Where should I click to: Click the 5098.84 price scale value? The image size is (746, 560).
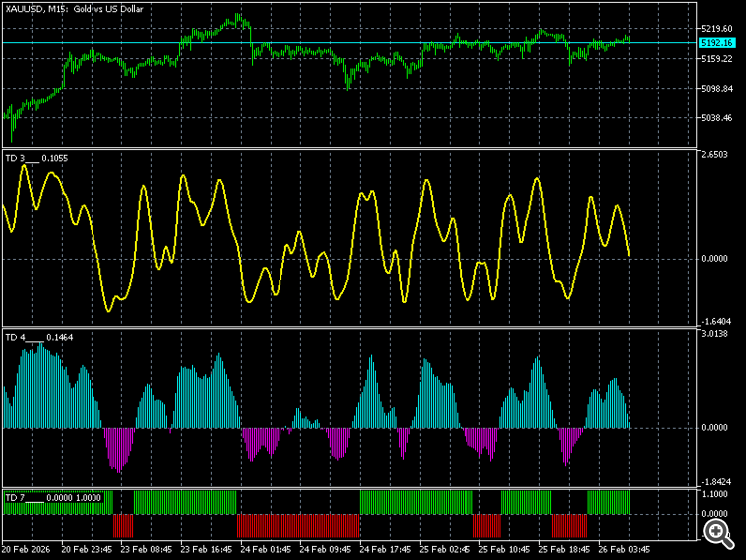(717, 89)
